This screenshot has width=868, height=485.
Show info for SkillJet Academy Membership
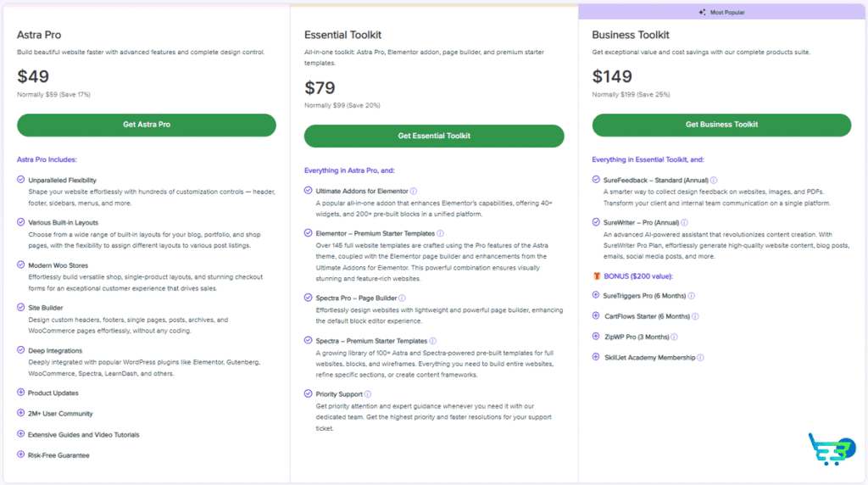click(700, 358)
